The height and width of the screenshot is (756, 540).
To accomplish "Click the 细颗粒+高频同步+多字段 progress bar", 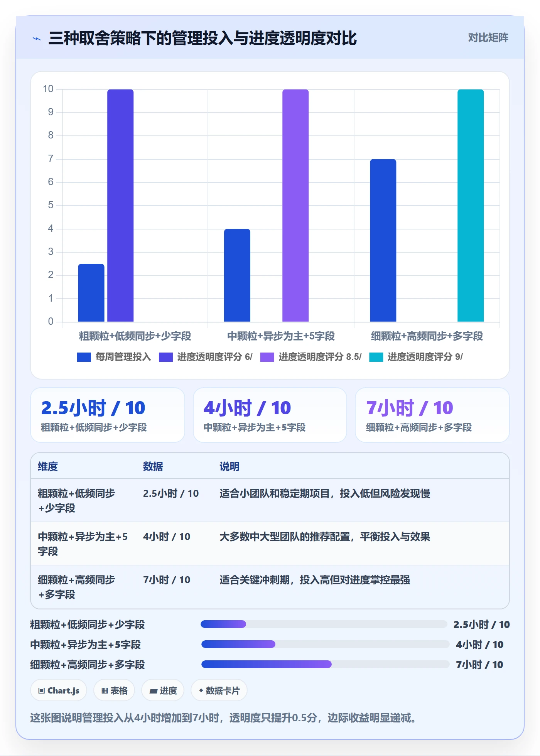I will pyautogui.click(x=326, y=664).
